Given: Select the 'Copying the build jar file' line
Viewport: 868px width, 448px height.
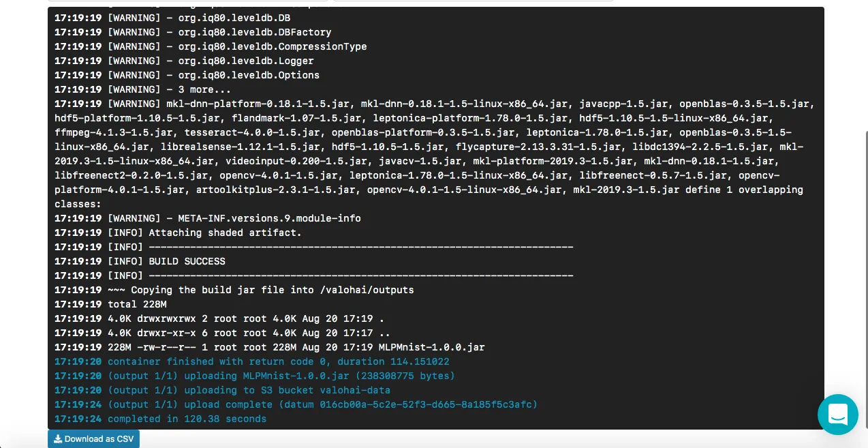Looking at the screenshot, I should point(234,290).
